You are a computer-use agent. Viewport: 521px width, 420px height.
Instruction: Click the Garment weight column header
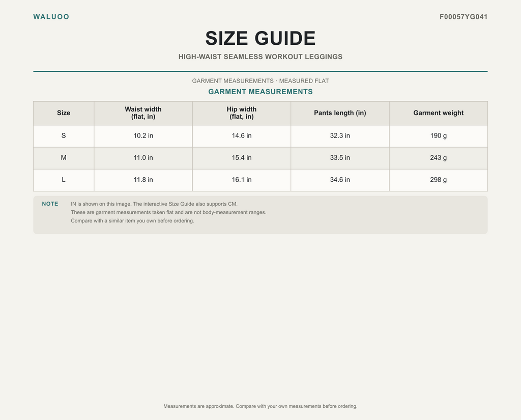pos(438,113)
